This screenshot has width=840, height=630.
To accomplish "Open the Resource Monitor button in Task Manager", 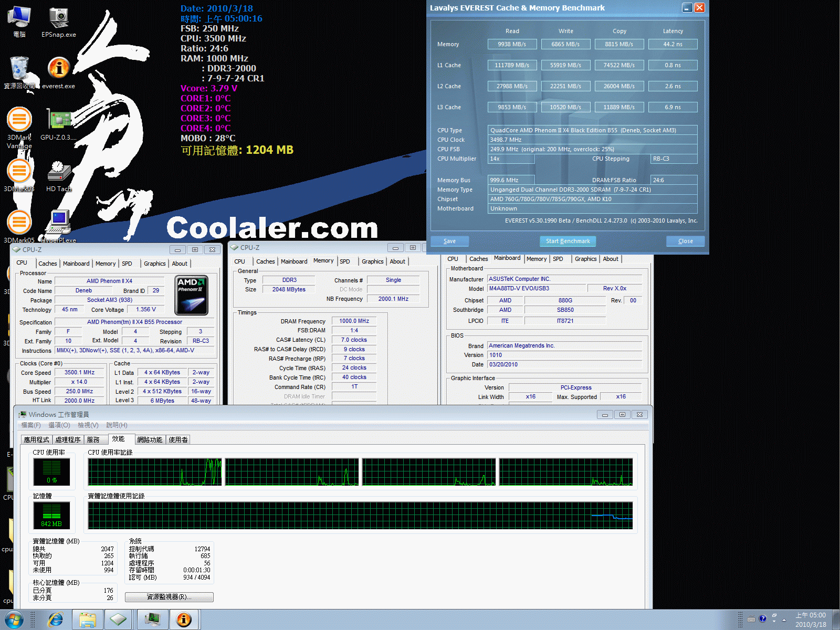I will pos(169,597).
